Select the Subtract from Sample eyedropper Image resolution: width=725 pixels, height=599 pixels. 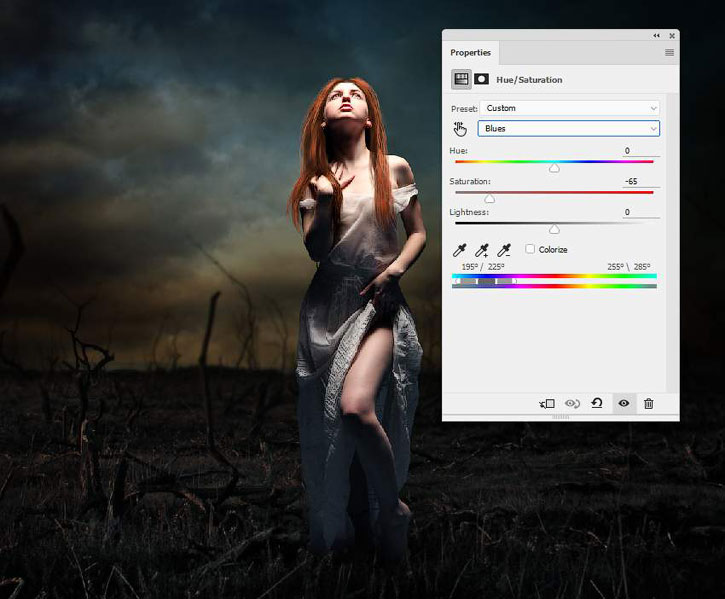click(x=504, y=250)
